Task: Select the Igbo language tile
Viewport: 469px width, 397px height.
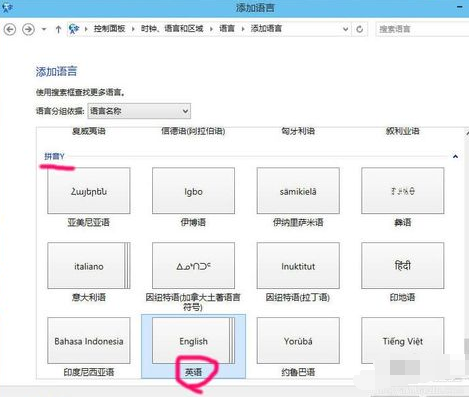Action: click(x=193, y=197)
